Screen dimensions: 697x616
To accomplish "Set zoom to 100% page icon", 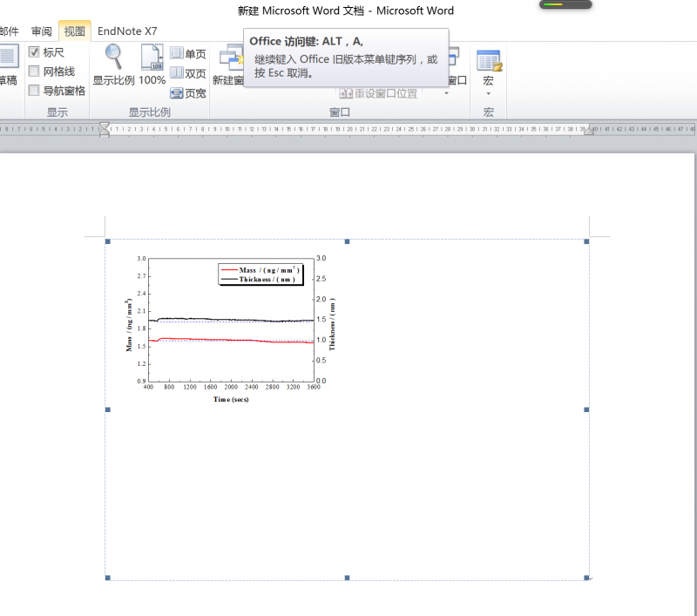I will point(152,64).
